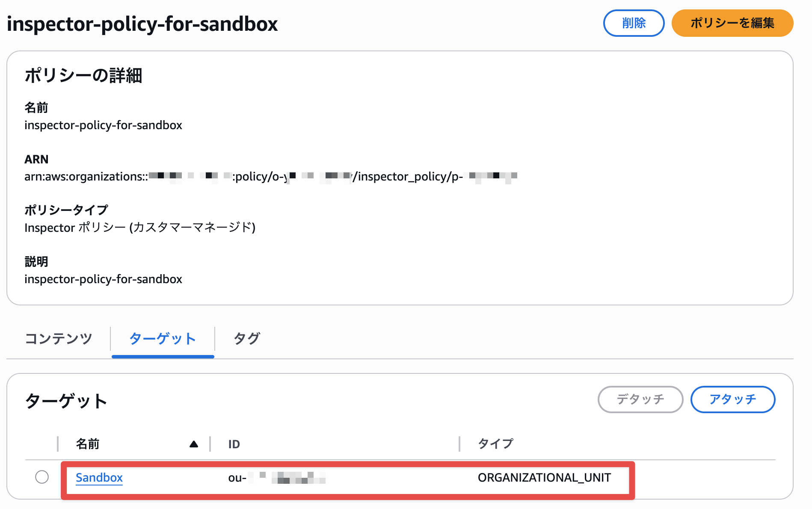This screenshot has width=812, height=509.
Task: Click the アタッチ button
Action: pyautogui.click(x=732, y=400)
